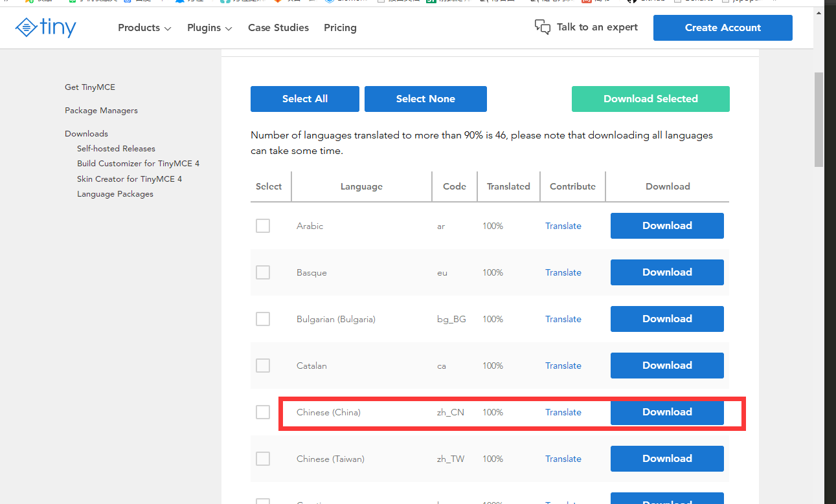The image size is (836, 504).
Task: Click Select None button
Action: [x=425, y=99]
